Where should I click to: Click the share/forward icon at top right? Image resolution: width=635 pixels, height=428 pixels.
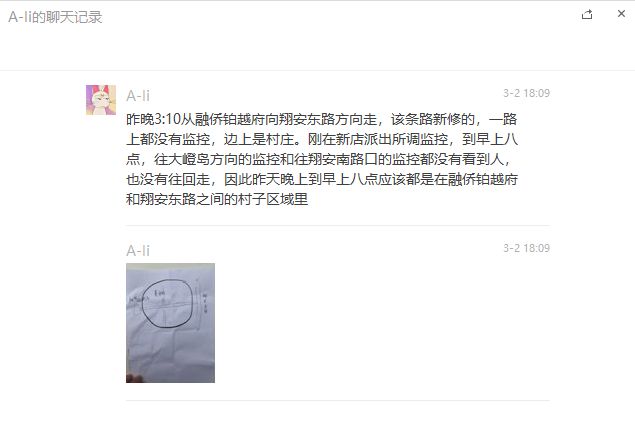click(587, 15)
